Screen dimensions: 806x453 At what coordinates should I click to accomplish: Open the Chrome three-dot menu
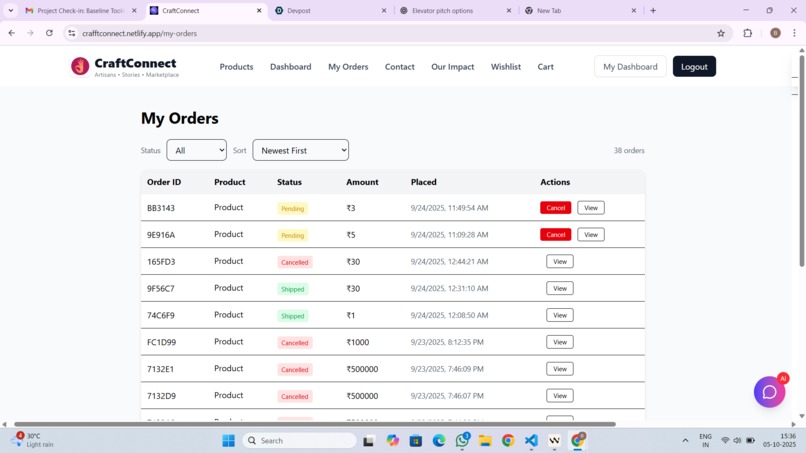click(x=794, y=33)
